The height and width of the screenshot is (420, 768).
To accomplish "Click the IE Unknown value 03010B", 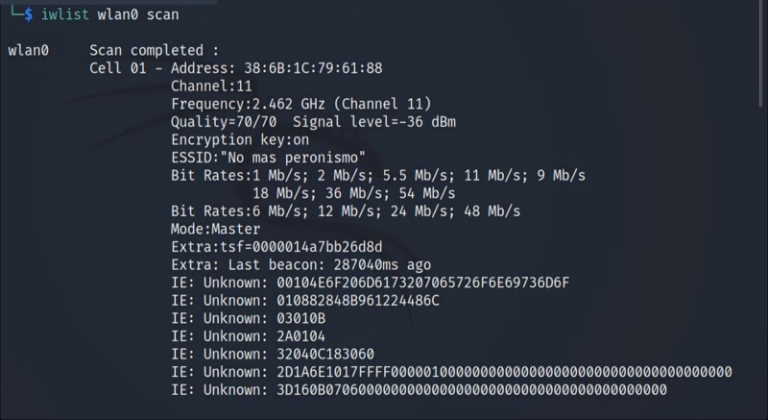I will coord(300,318).
